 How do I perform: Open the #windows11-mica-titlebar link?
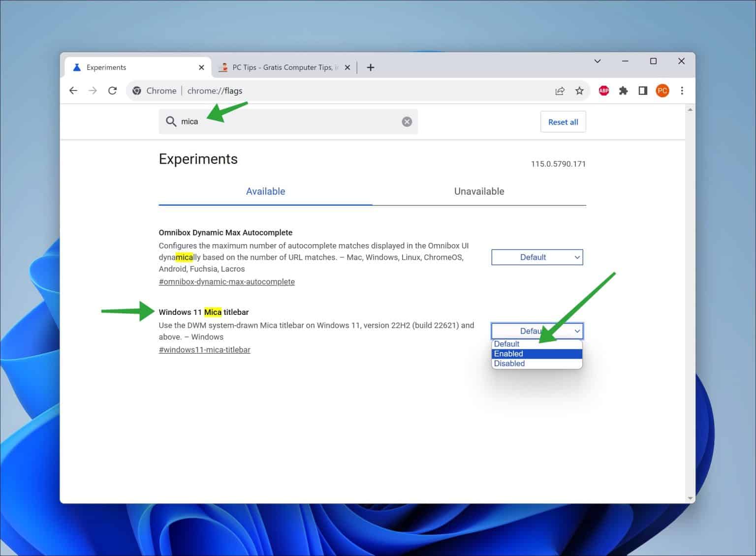click(204, 349)
